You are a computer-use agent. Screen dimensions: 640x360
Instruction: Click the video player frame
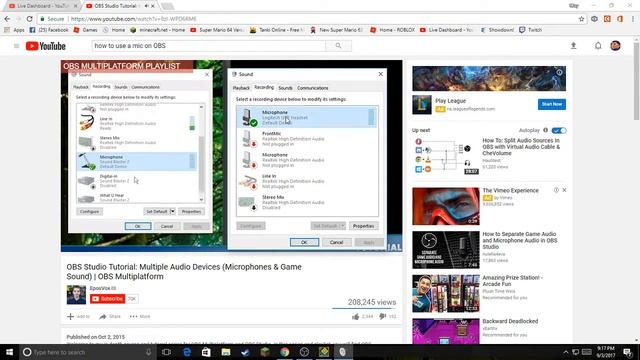click(x=231, y=156)
